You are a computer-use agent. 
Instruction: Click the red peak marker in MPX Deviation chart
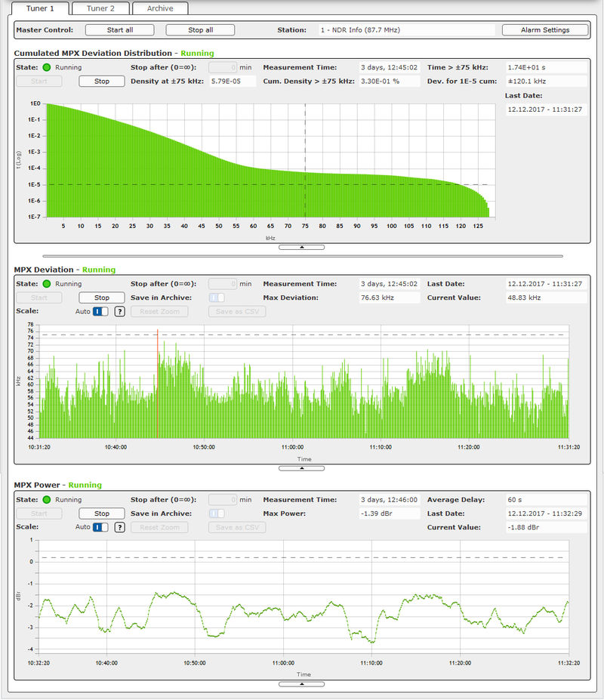157,384
